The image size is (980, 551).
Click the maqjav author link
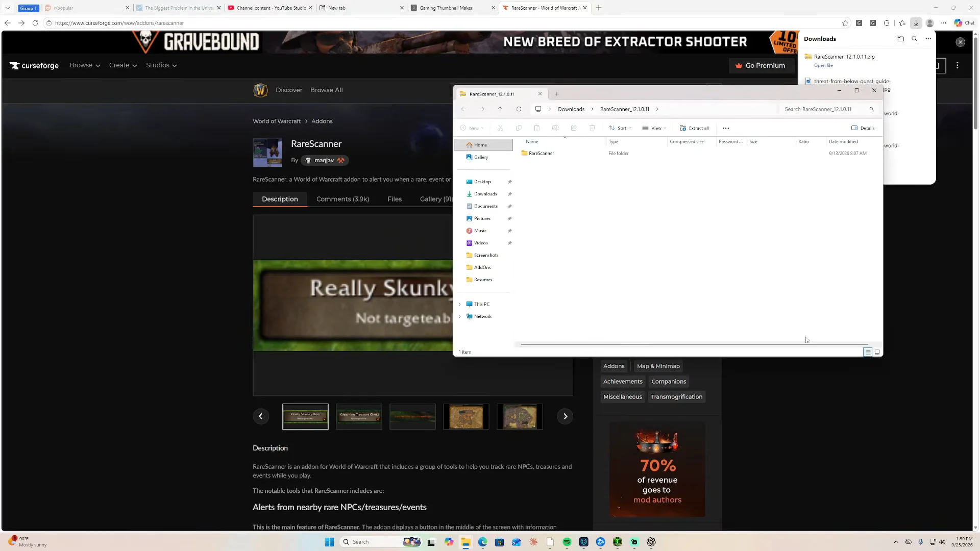[325, 160]
